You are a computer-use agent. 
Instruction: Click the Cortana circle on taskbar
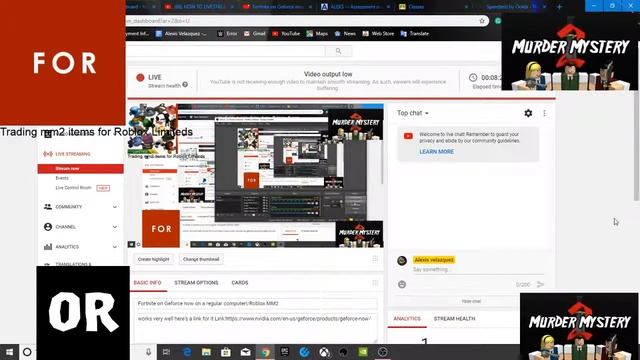(x=27, y=352)
